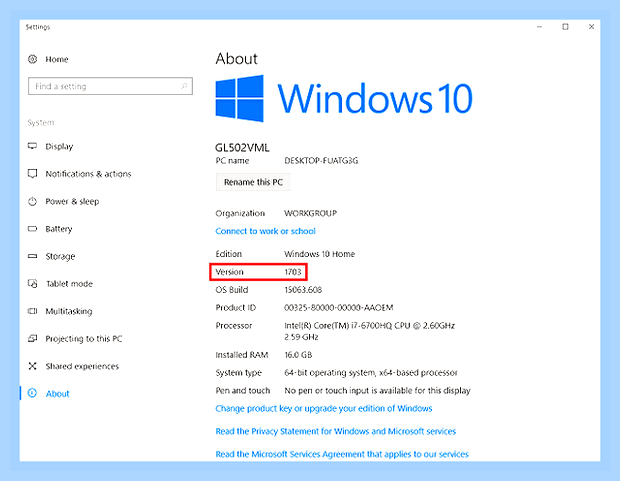Viewport: 620px width, 481px height.
Task: Click the About info icon
Action: 32,393
